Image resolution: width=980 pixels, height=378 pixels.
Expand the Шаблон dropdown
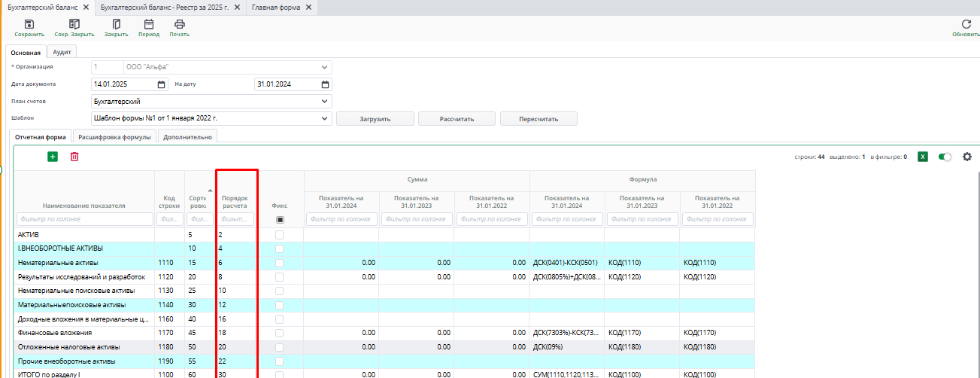coord(325,118)
